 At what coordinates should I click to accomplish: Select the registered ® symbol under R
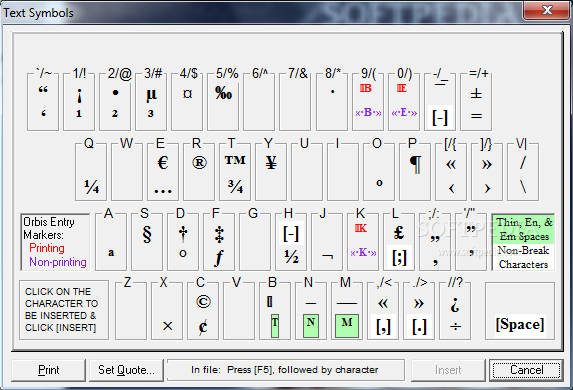click(199, 163)
